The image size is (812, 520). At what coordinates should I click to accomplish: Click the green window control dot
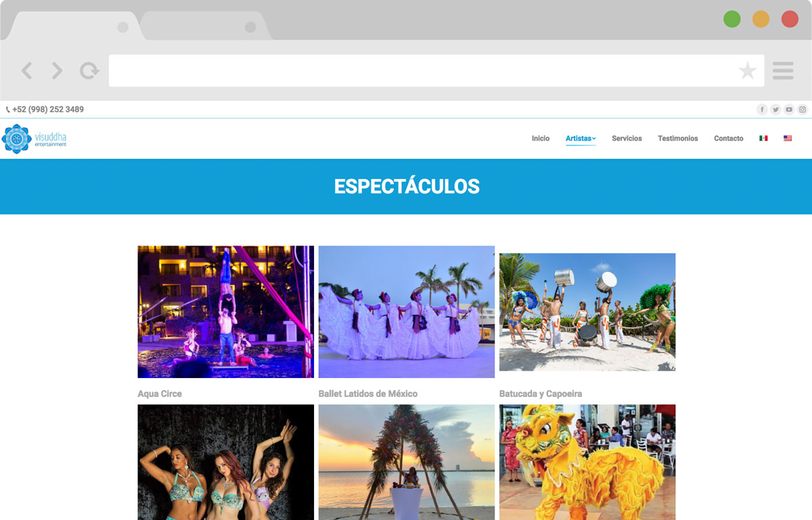point(732,19)
